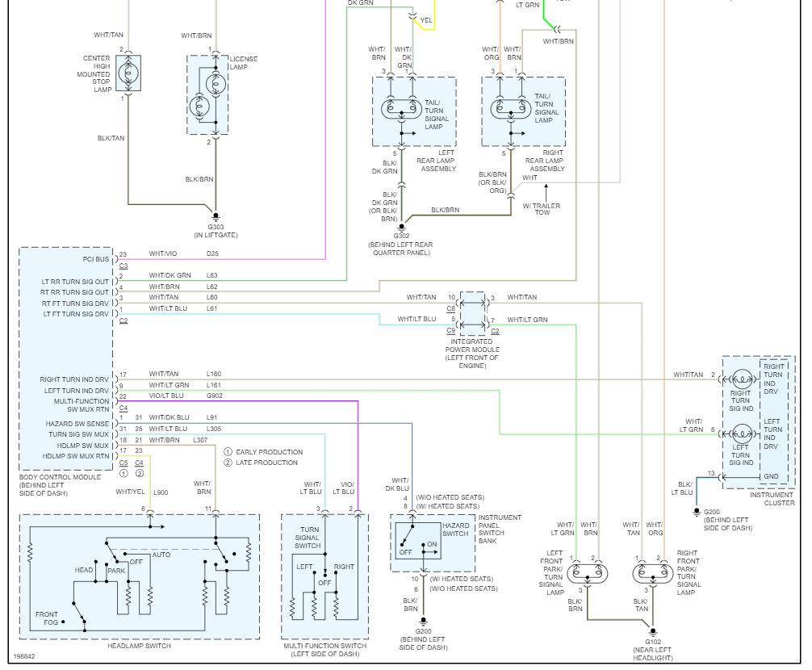This screenshot has width=812, height=670.
Task: Click the RT RR TURN SIG OUT label
Action: (x=75, y=292)
